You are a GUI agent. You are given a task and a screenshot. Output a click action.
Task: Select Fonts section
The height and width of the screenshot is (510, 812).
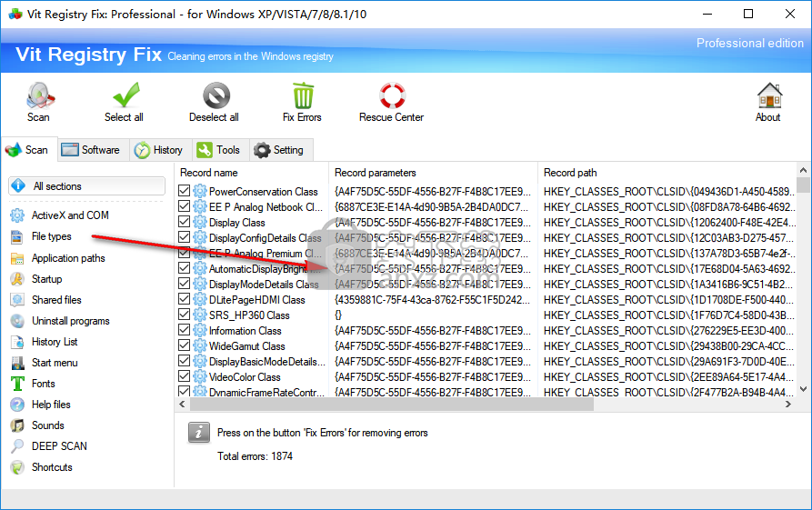43,384
